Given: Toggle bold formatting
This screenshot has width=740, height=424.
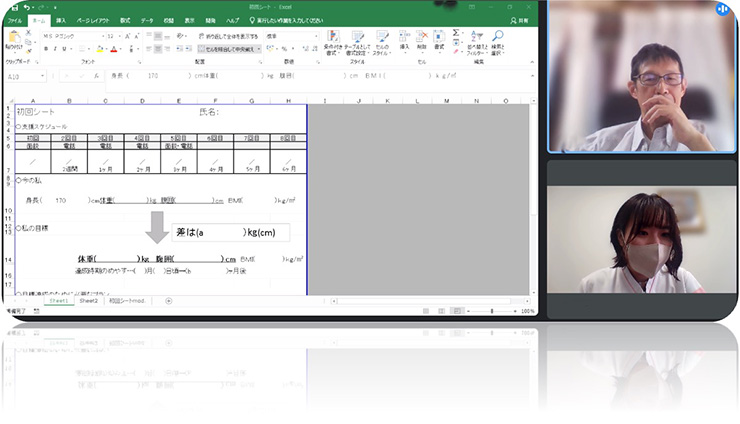Looking at the screenshot, I should point(44,48).
